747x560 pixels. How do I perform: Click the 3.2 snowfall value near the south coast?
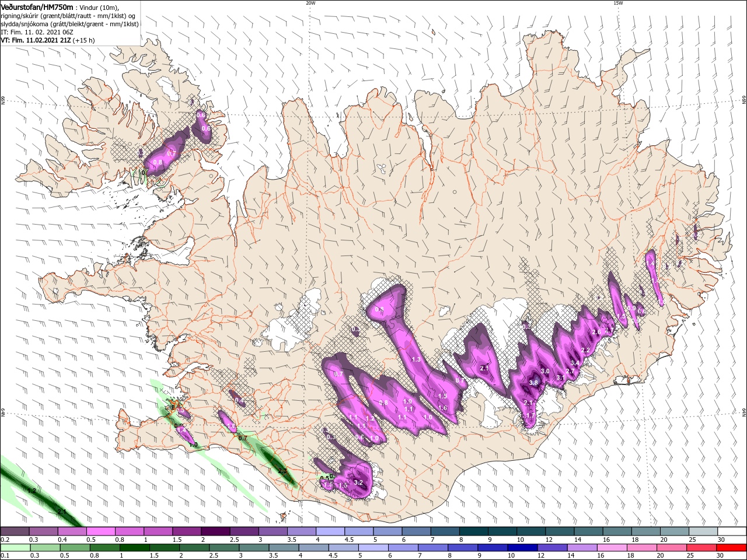click(x=358, y=482)
